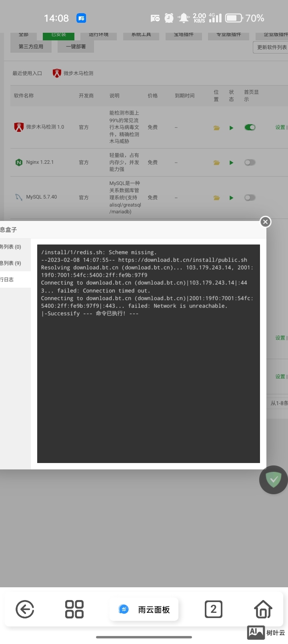288x644 pixels.
Task: Select the 已安装 tab
Action: tap(59, 36)
